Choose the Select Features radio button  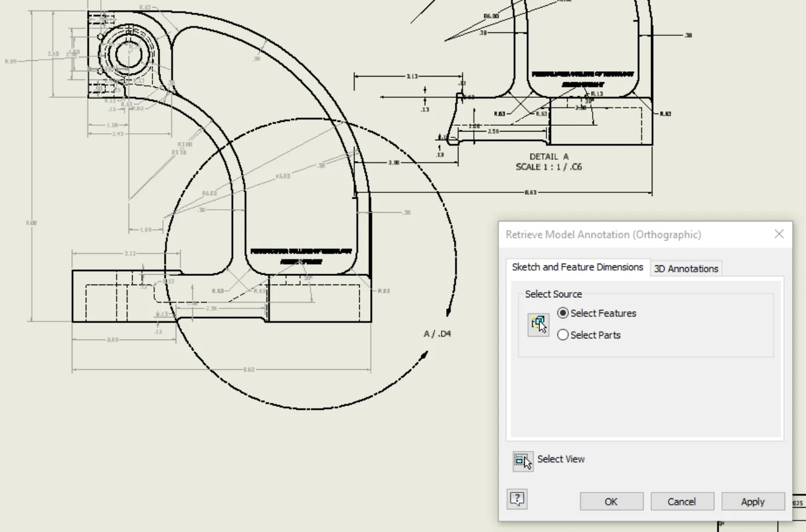click(563, 313)
